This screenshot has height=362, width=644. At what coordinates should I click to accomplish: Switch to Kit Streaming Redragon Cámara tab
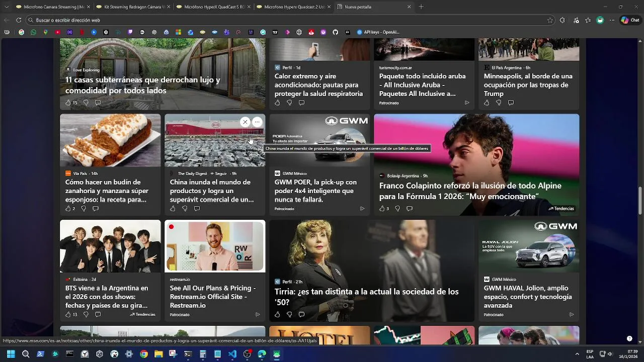click(x=133, y=7)
